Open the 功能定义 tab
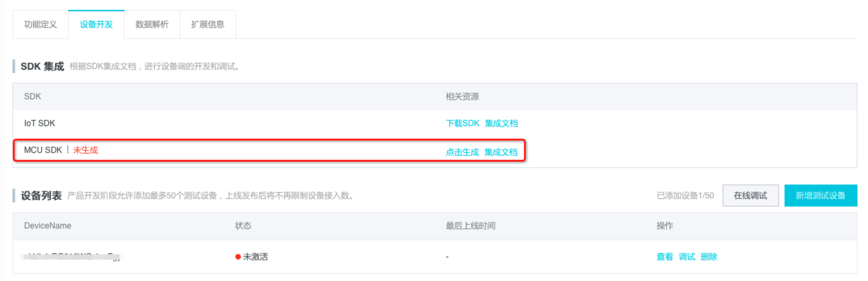The height and width of the screenshot is (281, 868). click(41, 24)
